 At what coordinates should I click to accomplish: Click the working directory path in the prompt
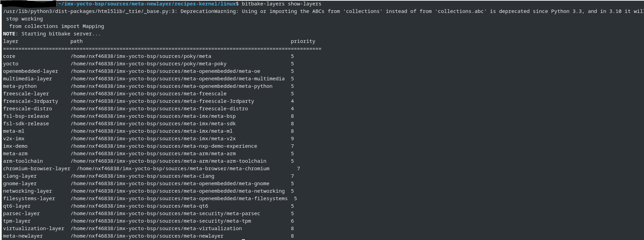coord(147,4)
